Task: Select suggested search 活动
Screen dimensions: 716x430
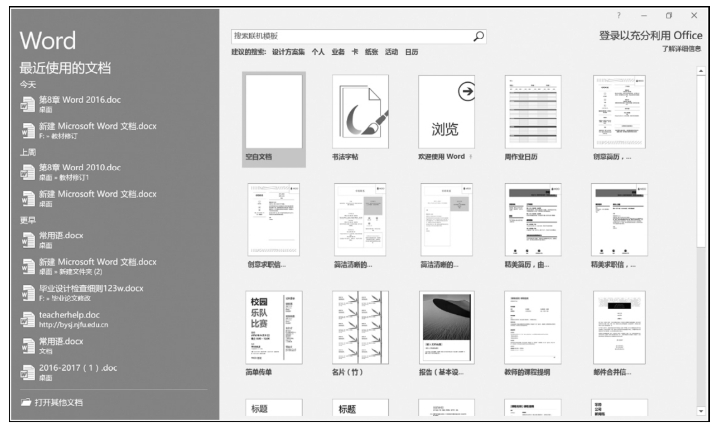Action: [391, 52]
